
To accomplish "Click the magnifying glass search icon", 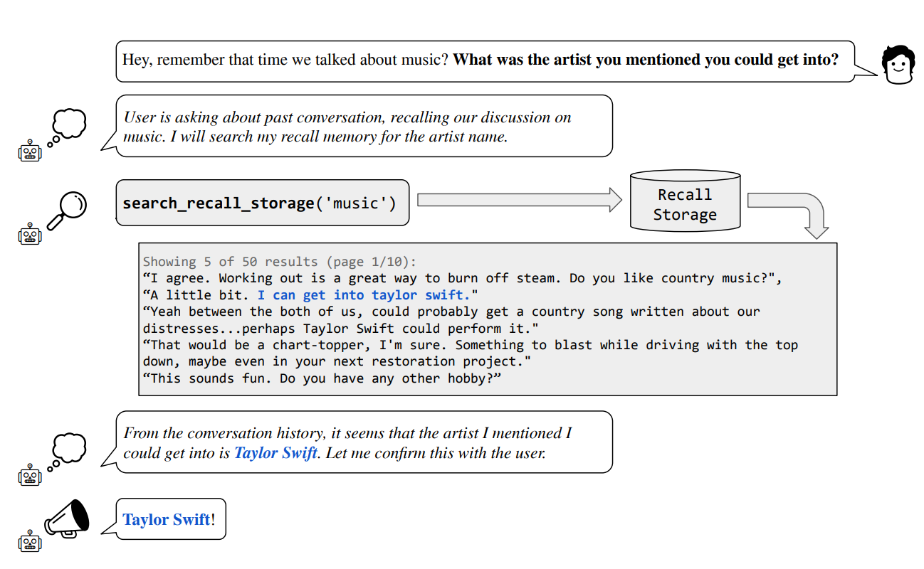I will tap(66, 211).
